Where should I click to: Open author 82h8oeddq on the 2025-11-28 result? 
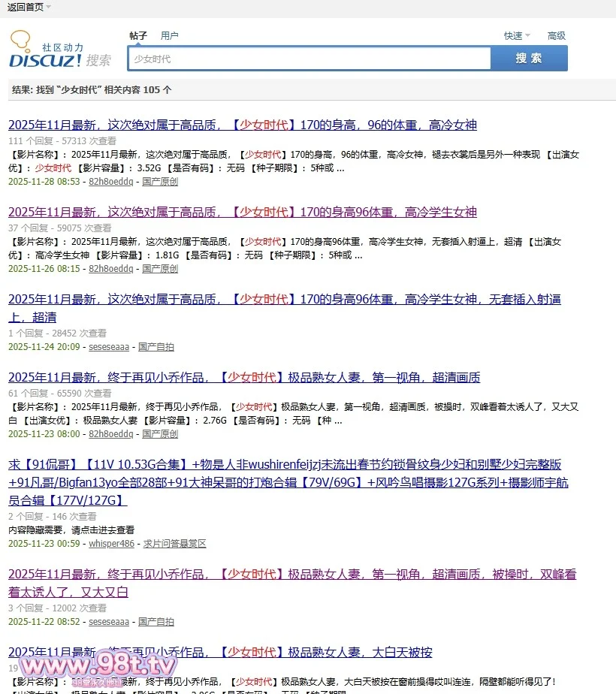(110, 182)
